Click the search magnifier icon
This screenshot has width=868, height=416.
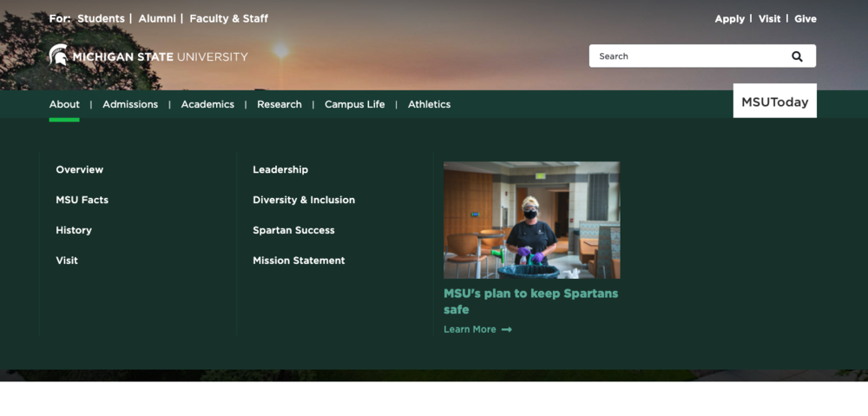(x=797, y=56)
